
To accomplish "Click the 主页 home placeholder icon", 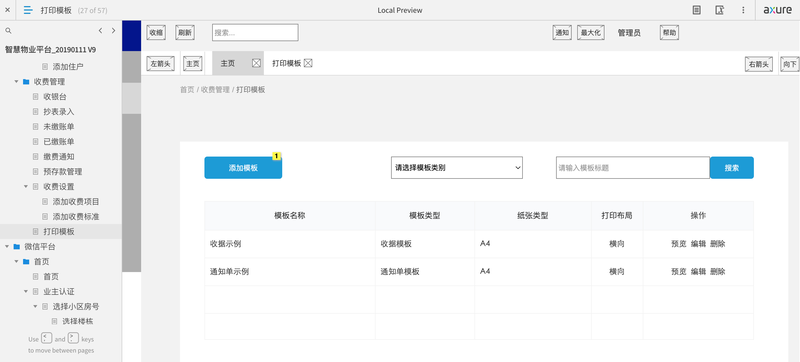I will [192, 64].
